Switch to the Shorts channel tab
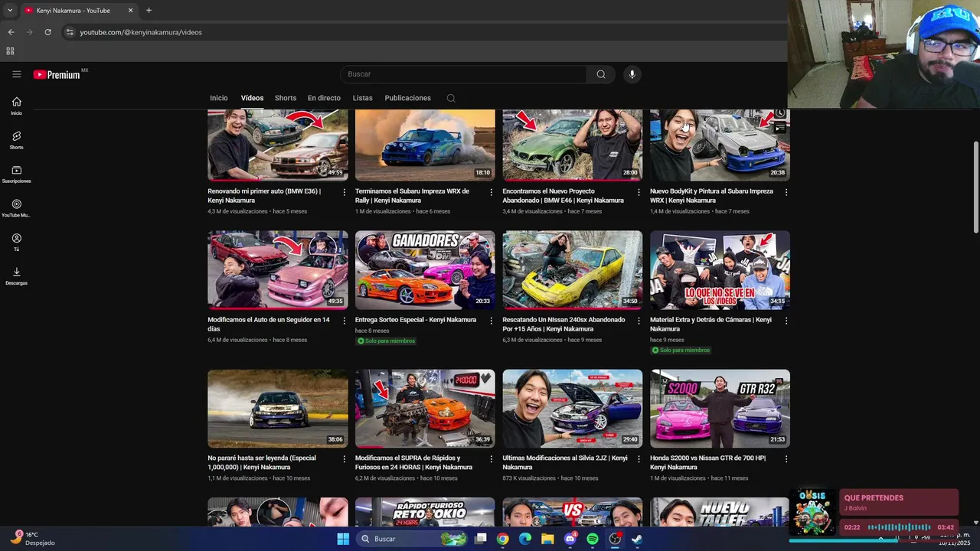The width and height of the screenshot is (980, 551). [x=286, y=98]
